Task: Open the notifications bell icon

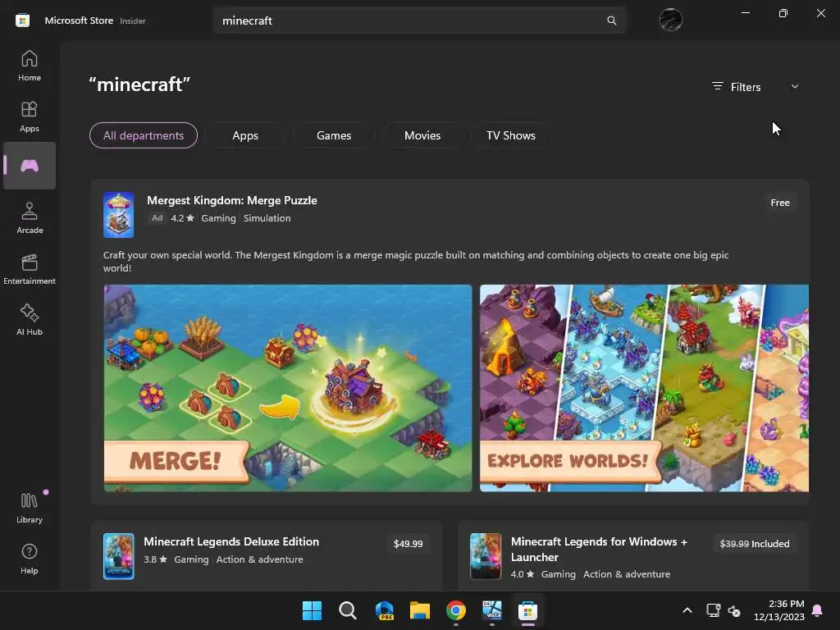Action: click(x=817, y=610)
